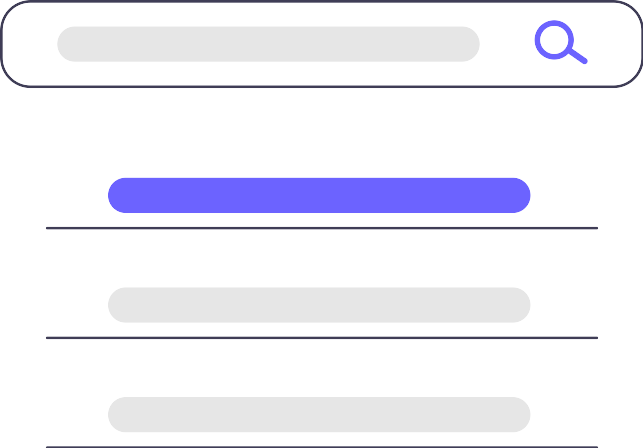Viewport: 643px width, 448px height.
Task: Click right edge of second gray result bar
Action: click(x=518, y=305)
